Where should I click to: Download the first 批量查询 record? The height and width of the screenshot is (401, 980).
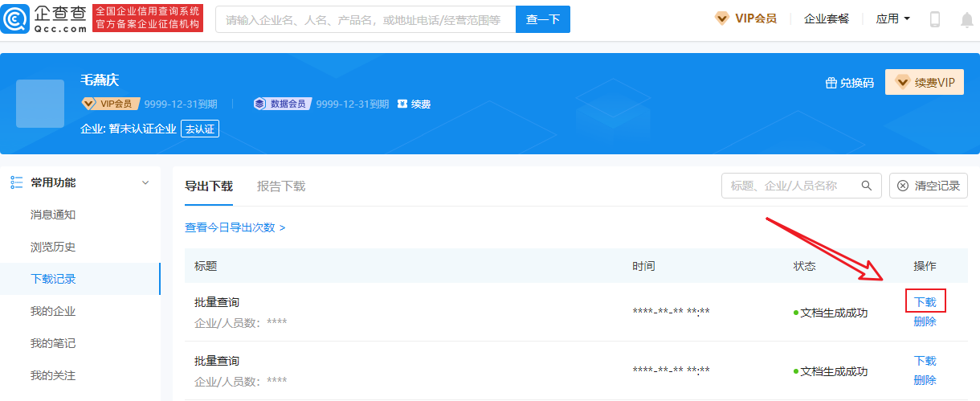coord(925,302)
